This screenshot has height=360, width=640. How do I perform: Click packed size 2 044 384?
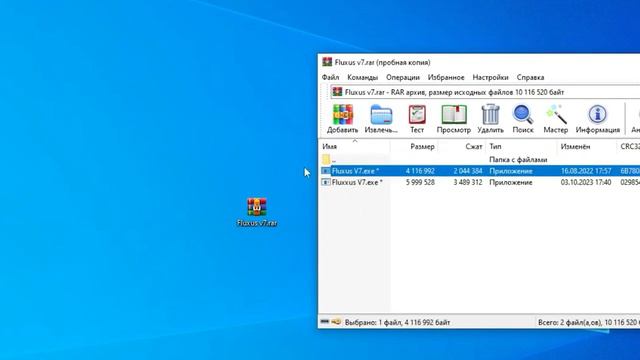(468, 171)
